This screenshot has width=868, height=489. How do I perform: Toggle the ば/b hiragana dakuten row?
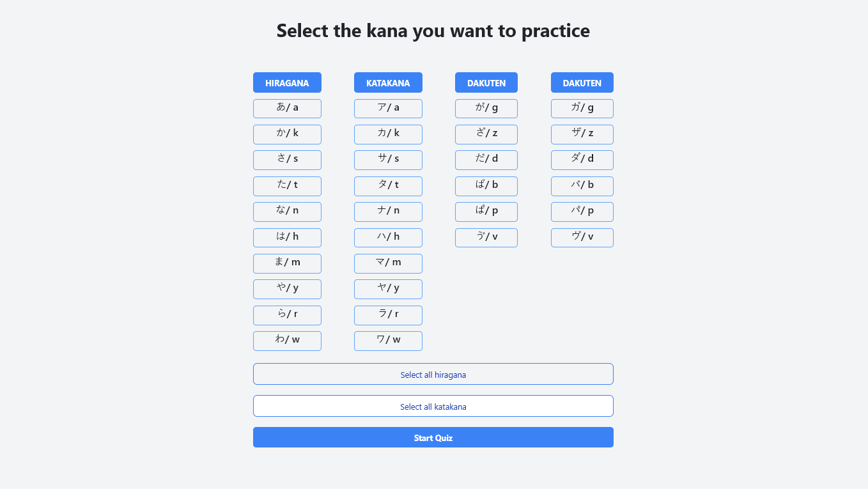click(x=486, y=186)
